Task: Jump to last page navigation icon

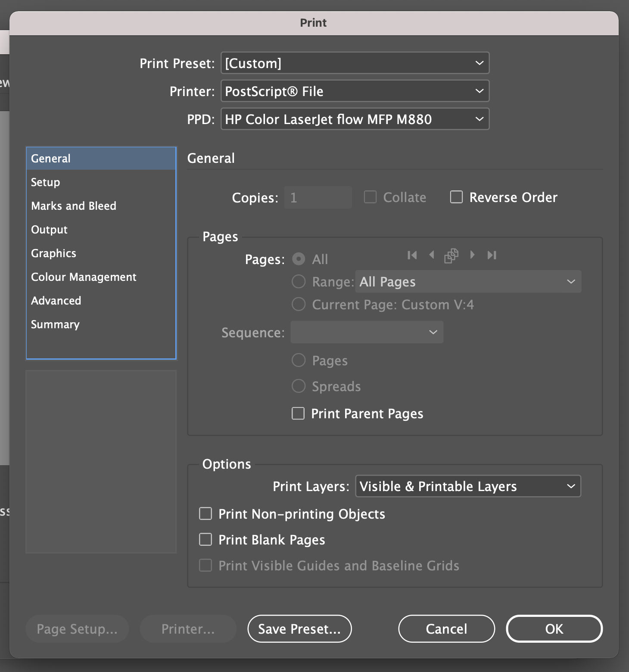Action: [492, 255]
